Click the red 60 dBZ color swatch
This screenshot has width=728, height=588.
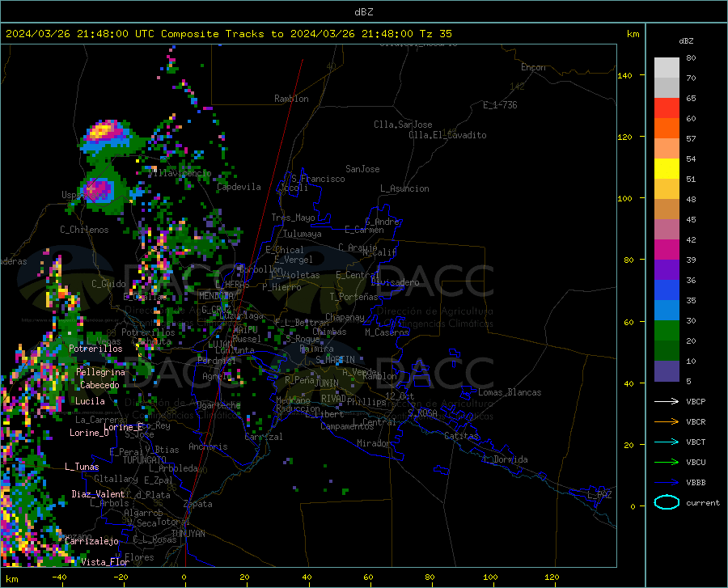click(667, 108)
